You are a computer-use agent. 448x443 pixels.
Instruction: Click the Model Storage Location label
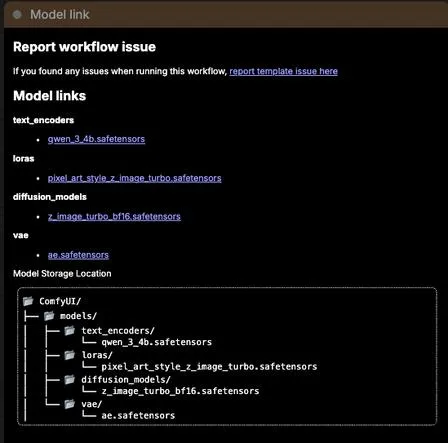[62, 274]
